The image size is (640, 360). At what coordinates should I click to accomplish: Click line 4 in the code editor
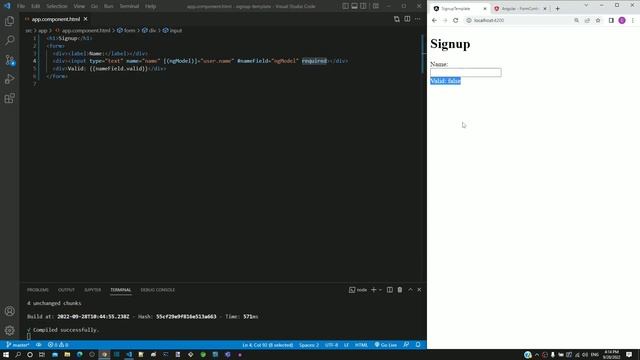200,61
